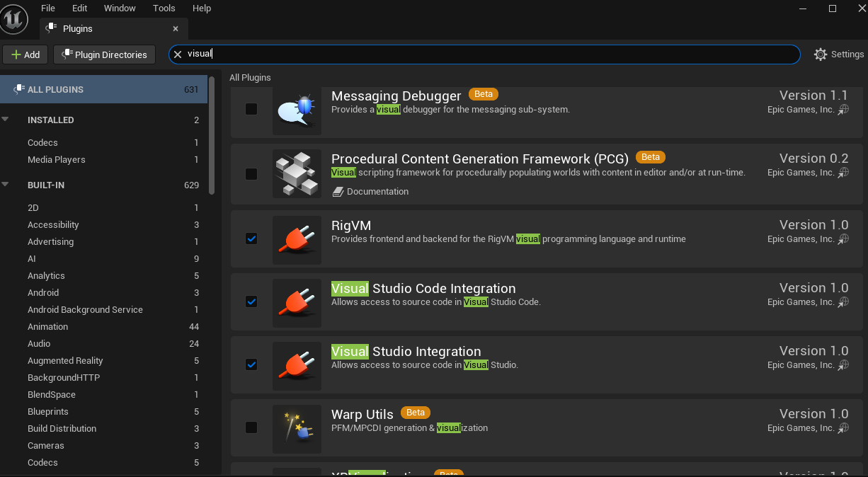The image size is (868, 477).
Task: Open the Window menu
Action: point(120,8)
